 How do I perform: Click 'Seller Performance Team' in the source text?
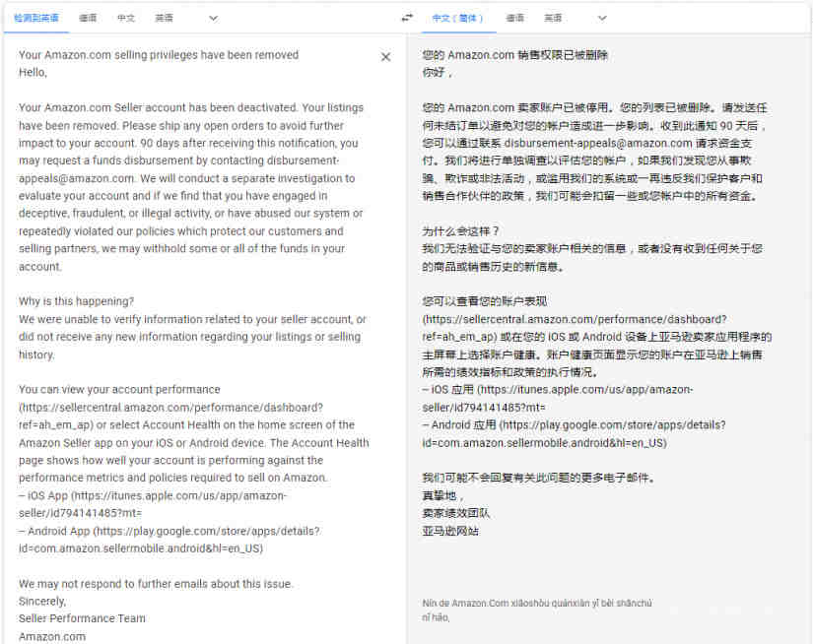(x=82, y=618)
